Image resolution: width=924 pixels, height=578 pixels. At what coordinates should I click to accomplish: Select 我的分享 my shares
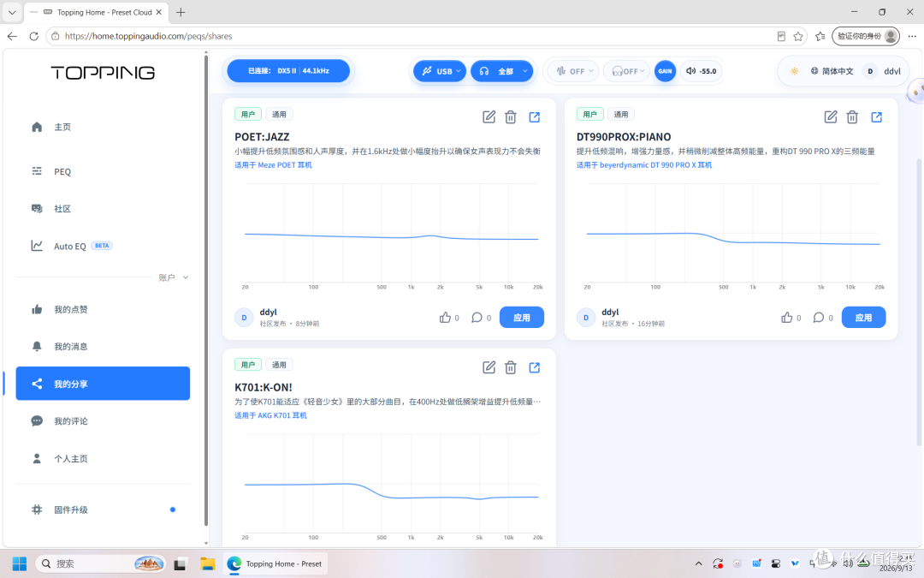point(103,384)
